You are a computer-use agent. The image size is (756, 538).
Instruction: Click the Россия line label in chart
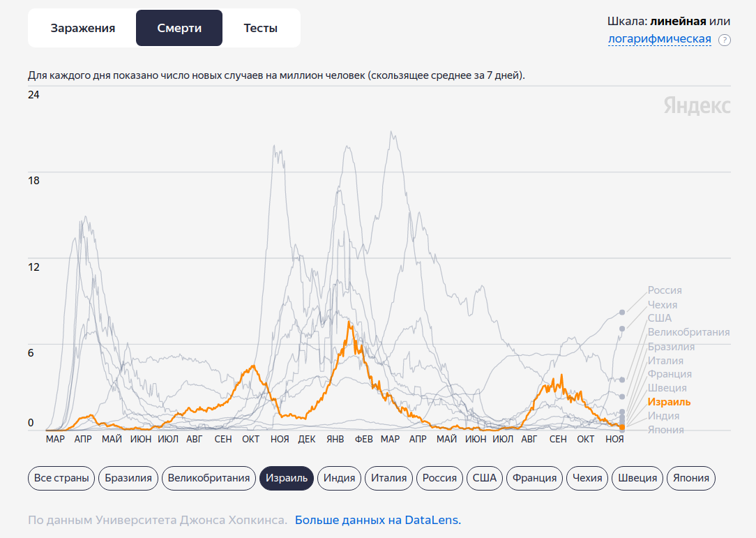(664, 290)
